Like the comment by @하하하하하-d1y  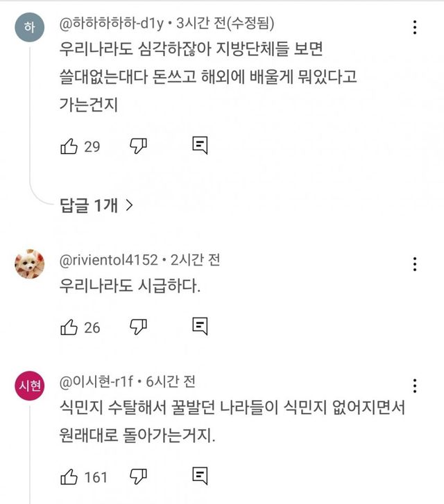[69, 146]
